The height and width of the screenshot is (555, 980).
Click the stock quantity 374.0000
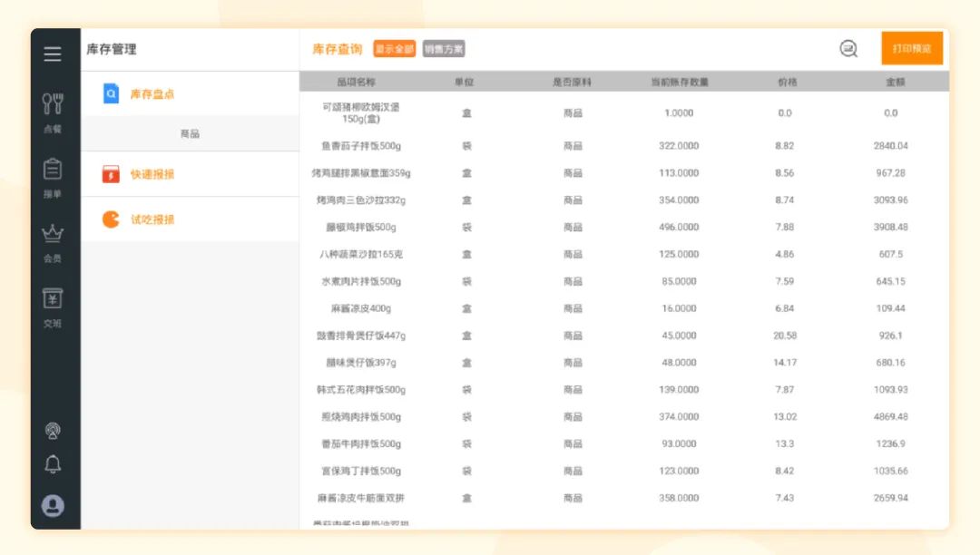pyautogui.click(x=679, y=417)
